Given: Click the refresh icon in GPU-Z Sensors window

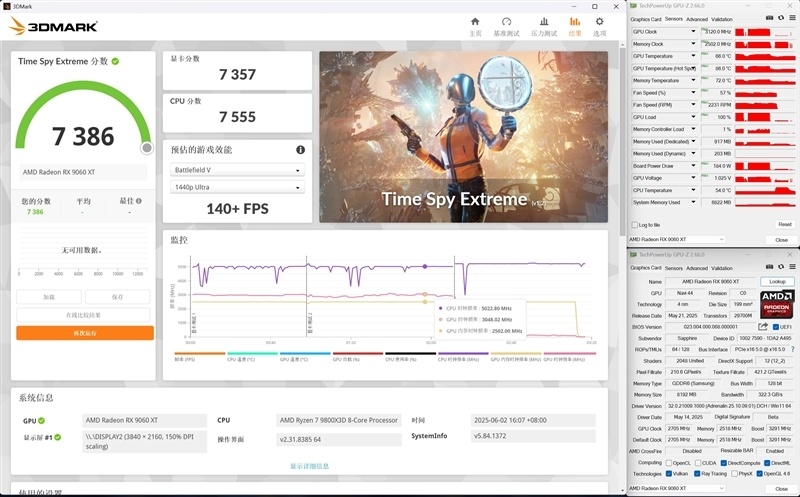Looking at the screenshot, I should click(781, 18).
